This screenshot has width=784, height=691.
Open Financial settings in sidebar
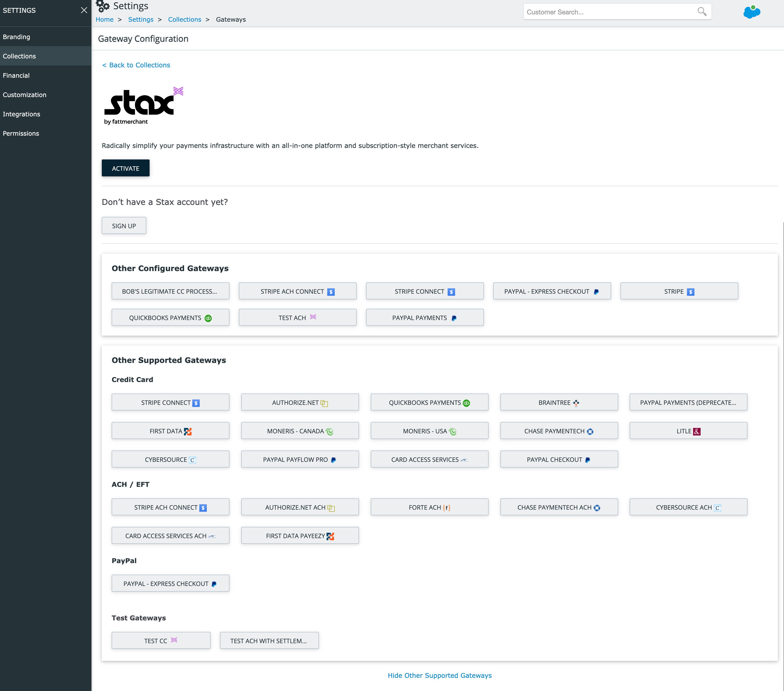coord(46,76)
